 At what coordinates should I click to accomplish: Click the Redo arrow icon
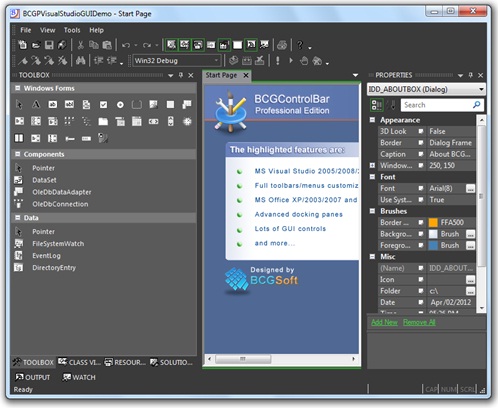[x=147, y=45]
